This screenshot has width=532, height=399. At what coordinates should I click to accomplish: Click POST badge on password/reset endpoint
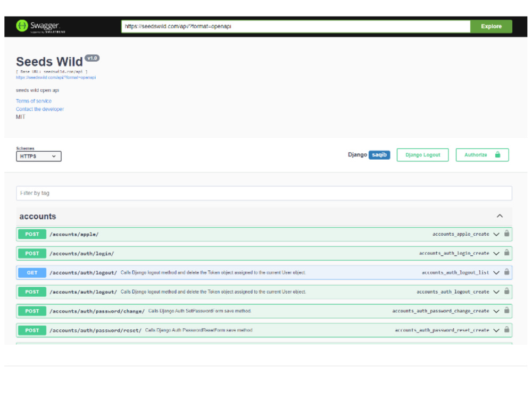coord(32,330)
